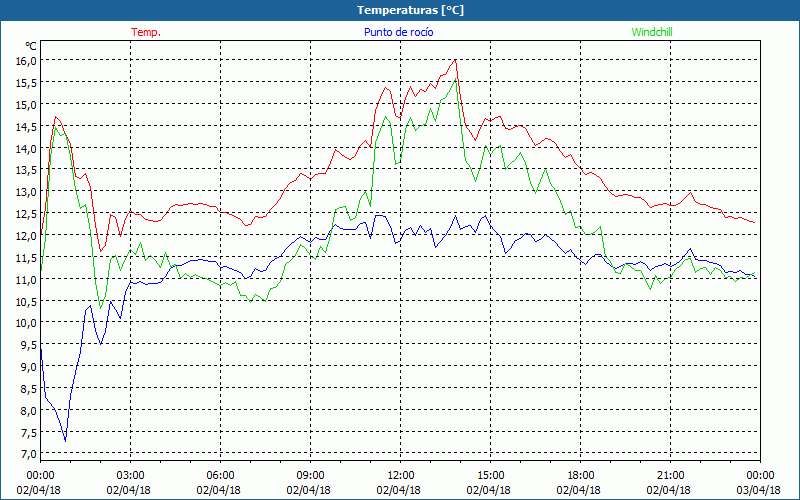Click the 21:00 time axis label
This screenshot has height=500, width=800.
(670, 476)
